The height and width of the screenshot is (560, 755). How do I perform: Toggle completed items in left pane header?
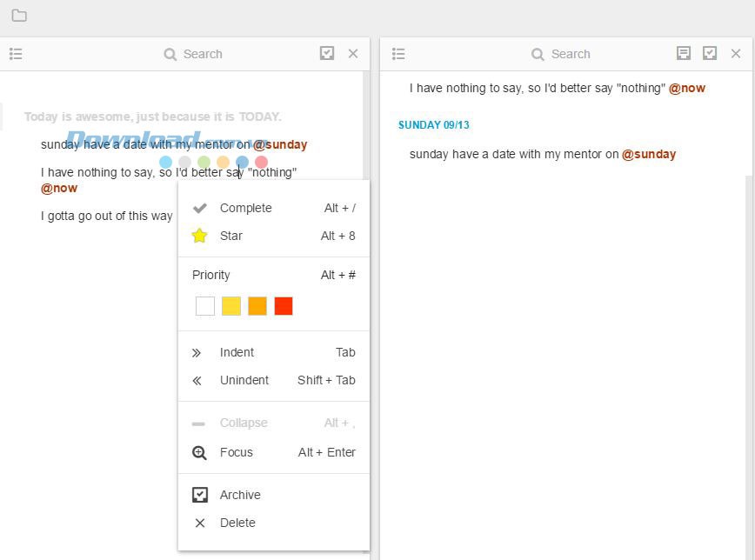327,54
